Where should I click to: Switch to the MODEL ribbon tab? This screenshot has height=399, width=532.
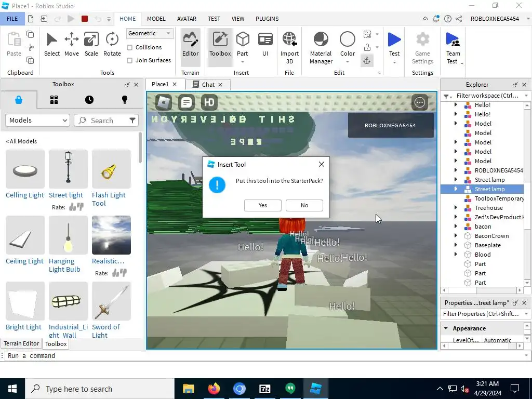click(156, 19)
